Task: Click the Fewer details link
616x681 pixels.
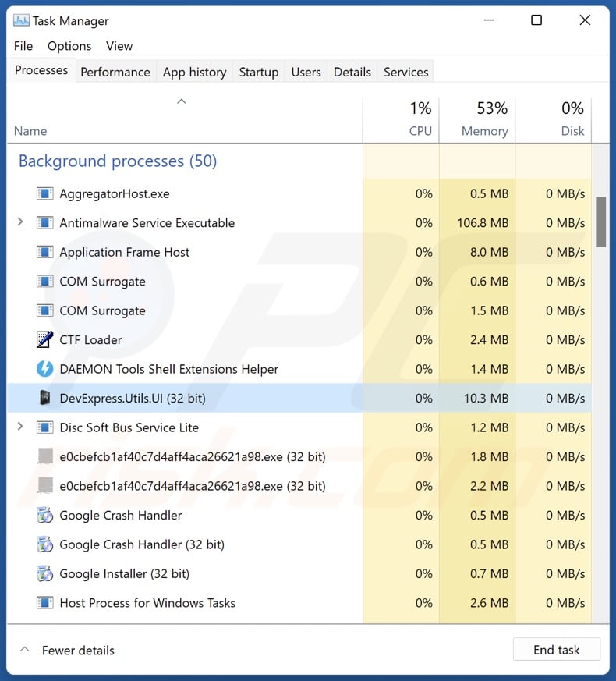Action: pyautogui.click(x=78, y=650)
